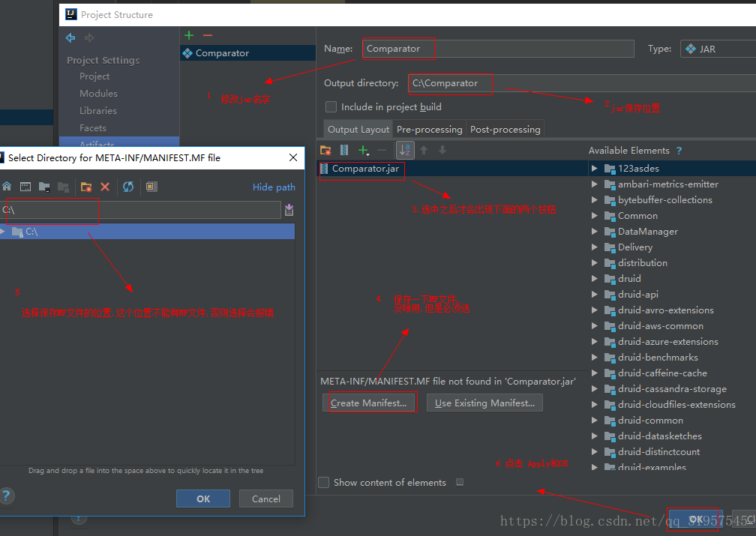Create directory icon in Output Layout toolbar
The height and width of the screenshot is (536, 756).
(326, 151)
